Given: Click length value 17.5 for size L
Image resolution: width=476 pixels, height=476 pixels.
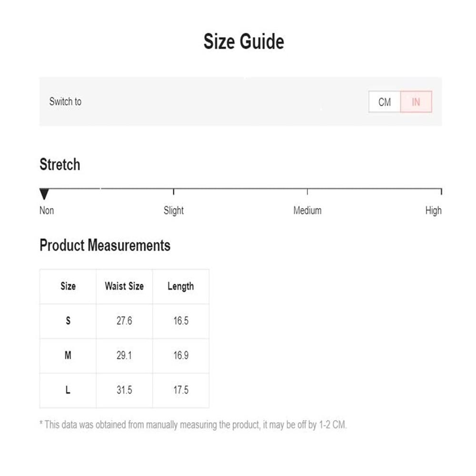Looking at the screenshot, I should click(x=181, y=390).
